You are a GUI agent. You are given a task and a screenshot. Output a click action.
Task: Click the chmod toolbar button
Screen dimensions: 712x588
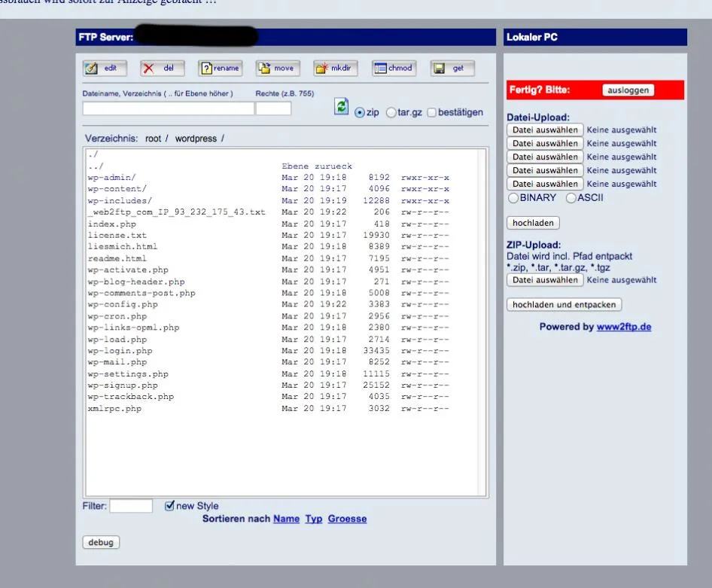coord(394,68)
